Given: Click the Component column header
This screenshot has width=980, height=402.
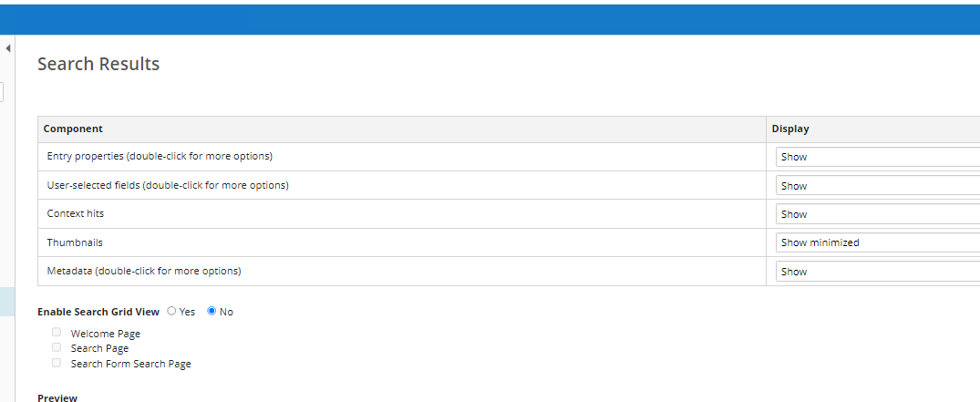Looking at the screenshot, I should [x=73, y=129].
